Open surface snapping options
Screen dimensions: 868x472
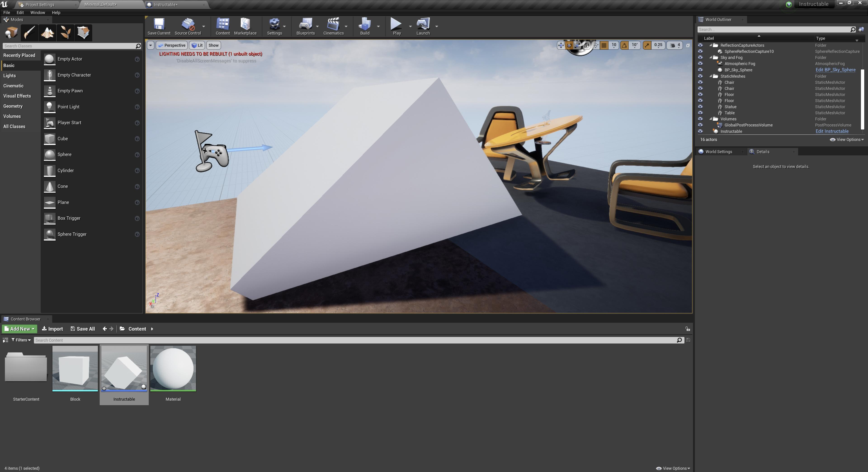click(595, 45)
